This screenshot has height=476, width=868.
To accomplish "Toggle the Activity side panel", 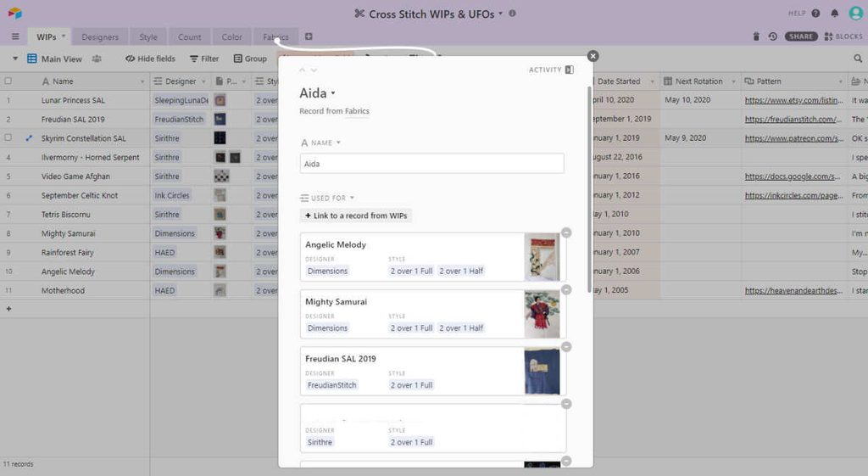I will click(551, 70).
